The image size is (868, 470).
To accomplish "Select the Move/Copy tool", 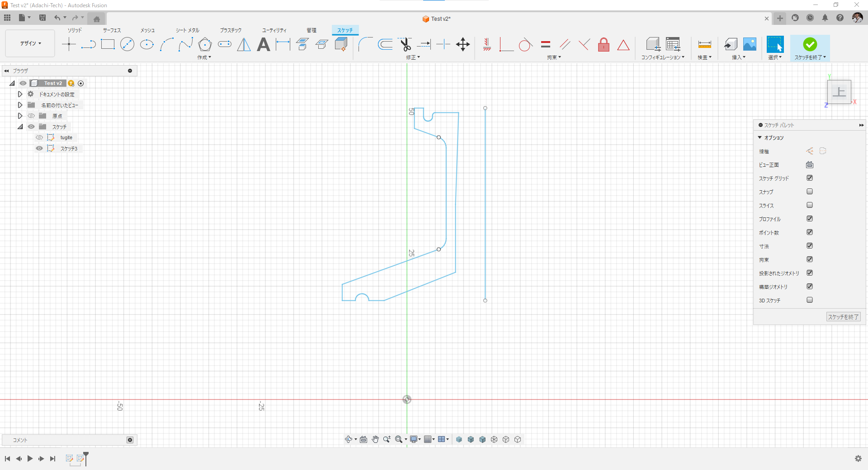I will [x=463, y=44].
